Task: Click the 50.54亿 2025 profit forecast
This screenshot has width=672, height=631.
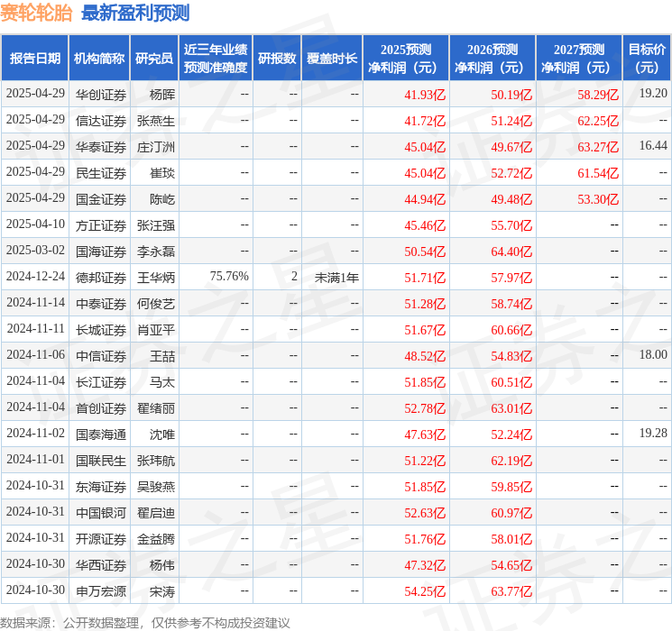Action: tap(425, 251)
